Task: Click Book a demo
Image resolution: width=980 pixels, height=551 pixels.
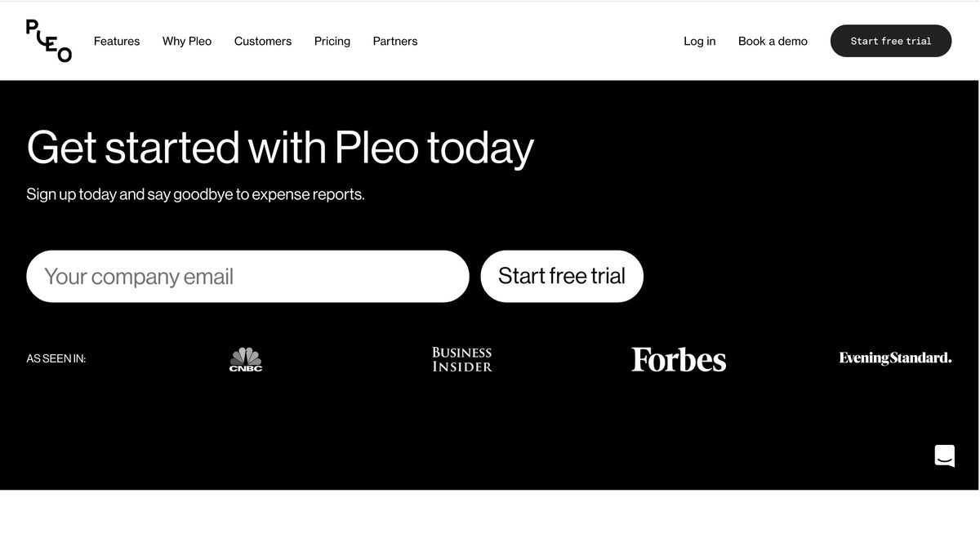Action: tap(772, 41)
